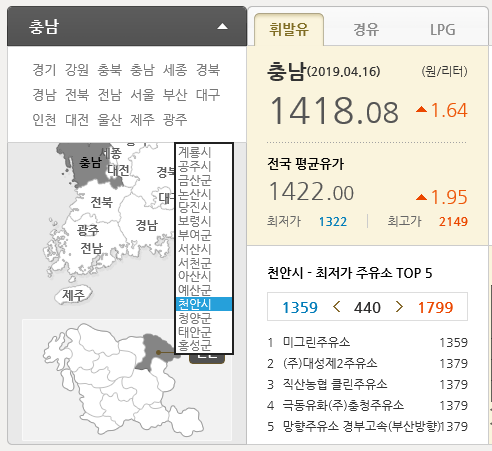Select 태안군 from the city dropdown

(x=204, y=332)
